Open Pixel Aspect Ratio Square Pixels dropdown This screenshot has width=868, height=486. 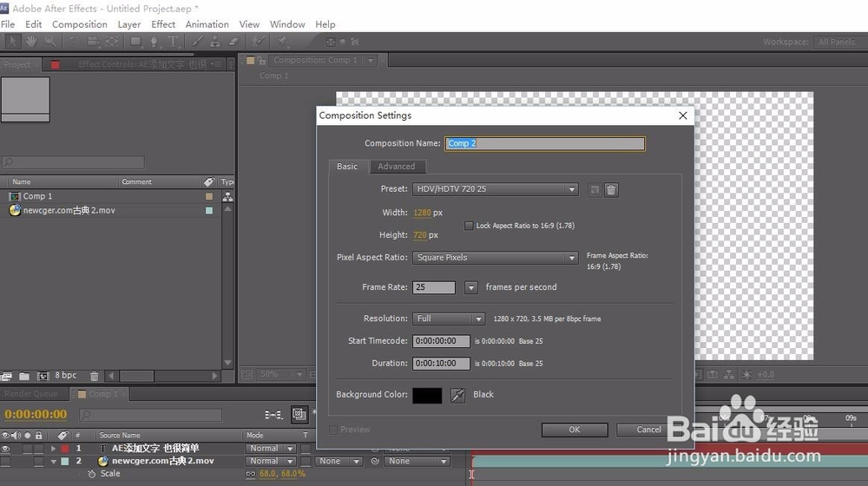coord(495,258)
